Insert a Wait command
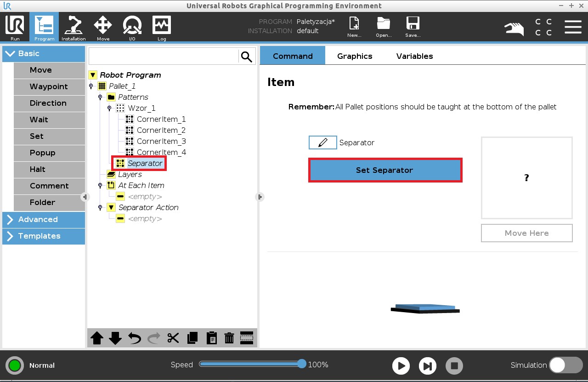This screenshot has width=588, height=382. tap(49, 120)
